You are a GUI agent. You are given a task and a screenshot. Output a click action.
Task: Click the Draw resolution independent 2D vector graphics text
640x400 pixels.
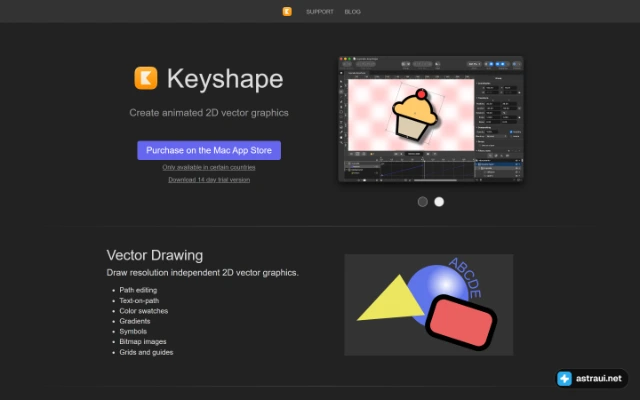tap(202, 273)
